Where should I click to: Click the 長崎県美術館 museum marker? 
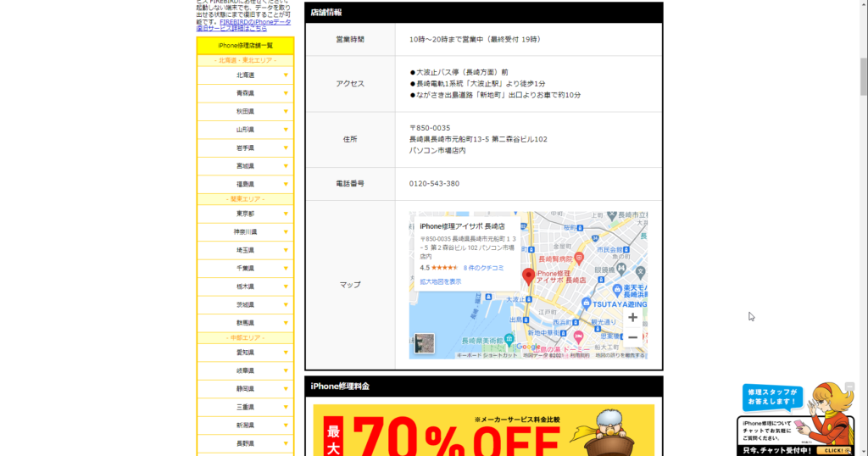coord(509,339)
